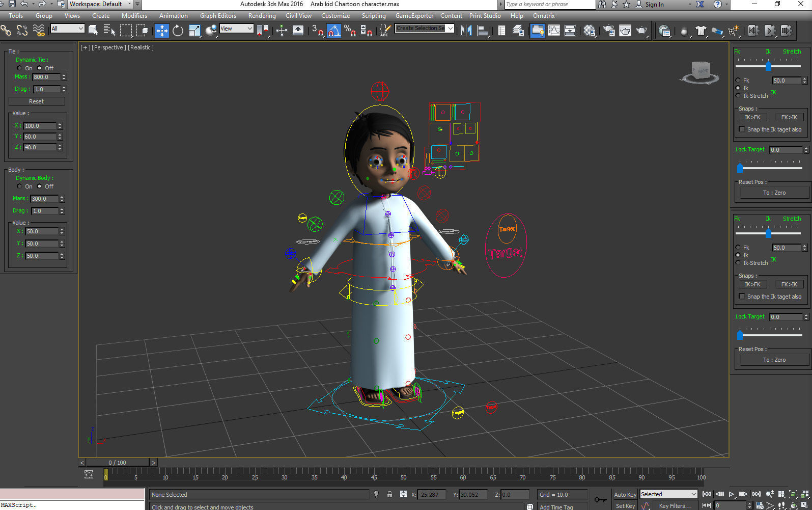Activate the Select and Rotate tool

pos(178,31)
